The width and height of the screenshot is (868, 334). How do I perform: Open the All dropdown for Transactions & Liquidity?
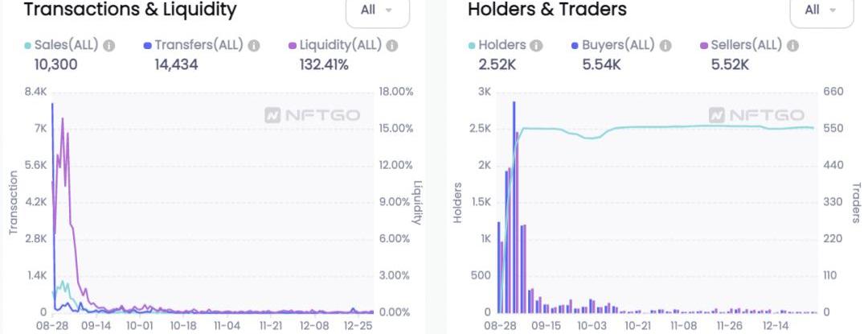point(377,10)
